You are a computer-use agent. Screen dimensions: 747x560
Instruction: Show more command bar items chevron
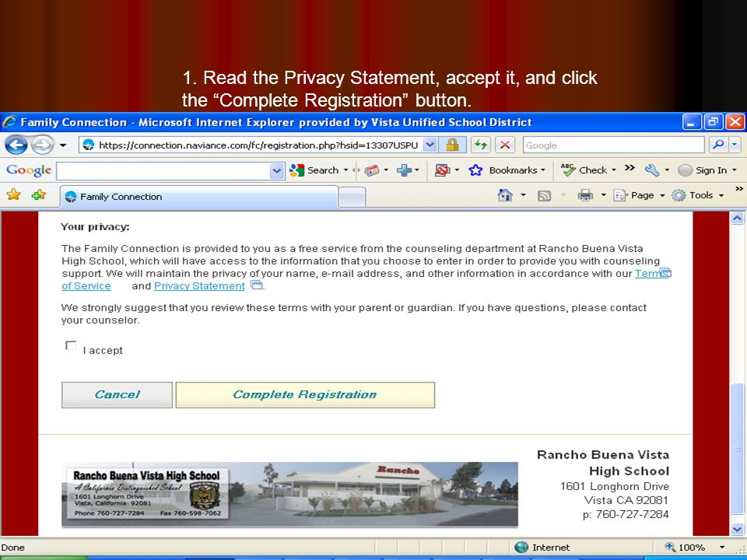[739, 189]
